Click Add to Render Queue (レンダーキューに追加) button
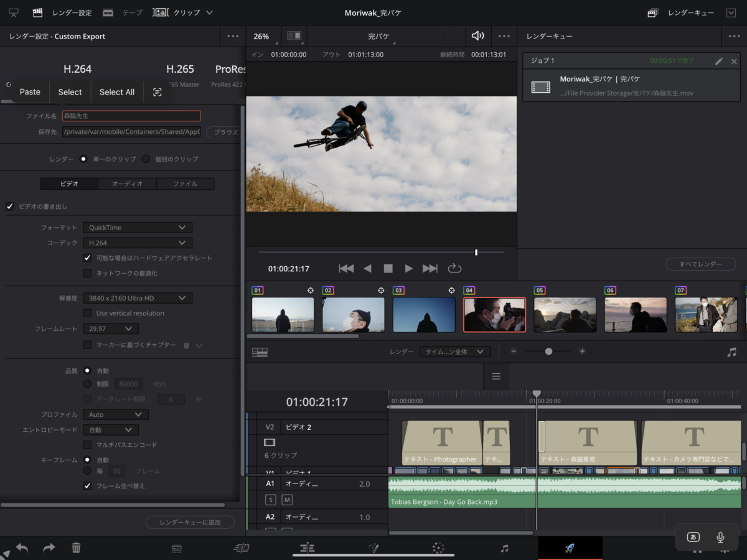 coord(190,522)
